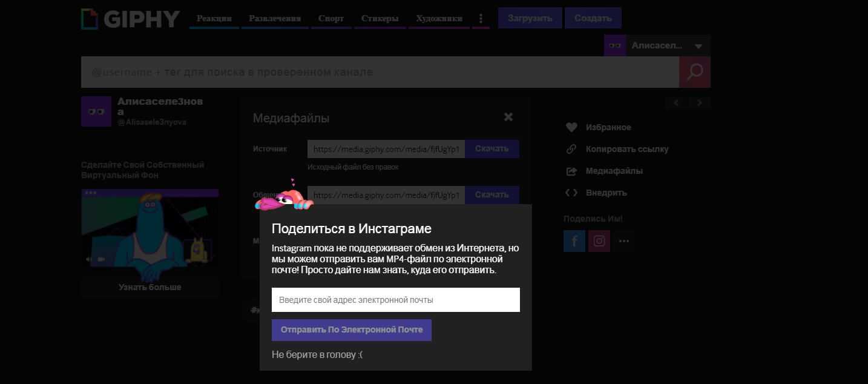Click the Facebook share icon
868x384 pixels.
coord(574,241)
